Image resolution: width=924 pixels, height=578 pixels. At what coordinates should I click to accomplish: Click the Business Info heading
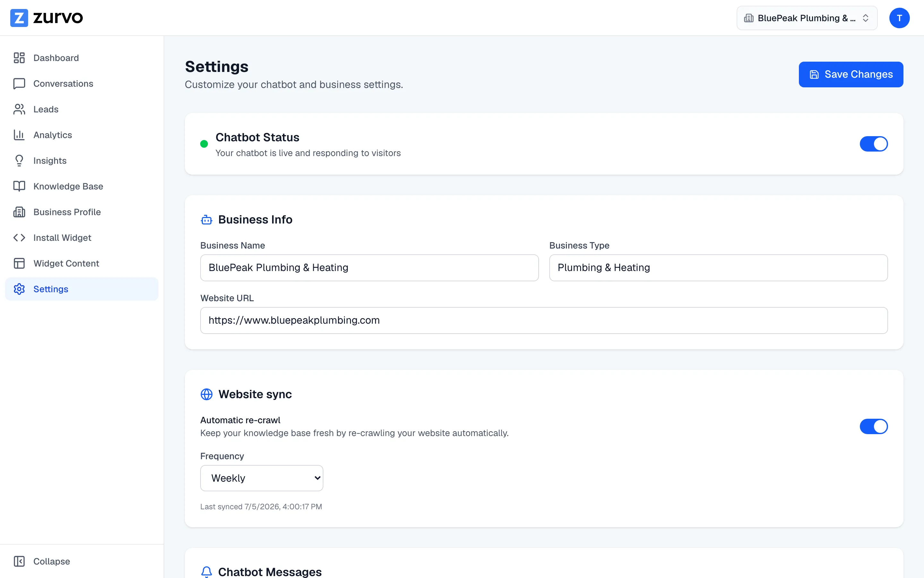point(255,219)
